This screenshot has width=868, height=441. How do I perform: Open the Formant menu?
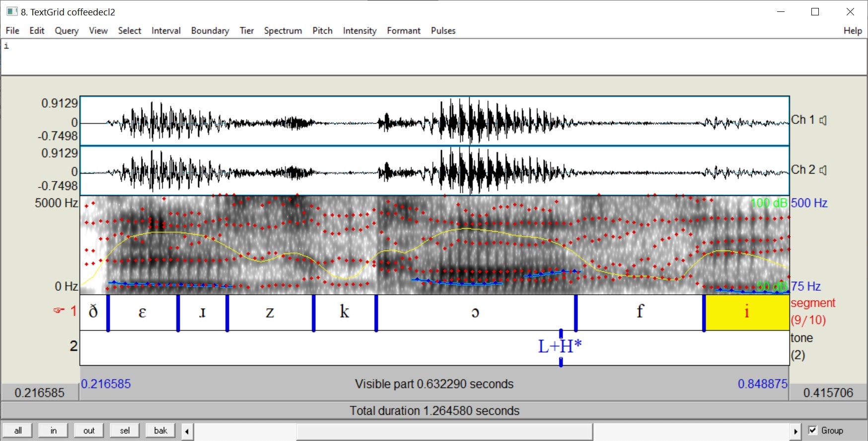[x=404, y=31]
